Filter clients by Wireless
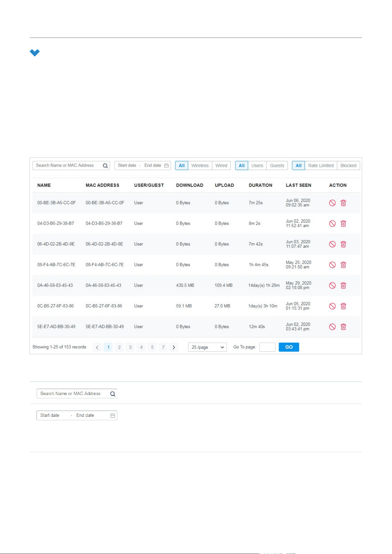The width and height of the screenshot is (392, 554). point(200,165)
